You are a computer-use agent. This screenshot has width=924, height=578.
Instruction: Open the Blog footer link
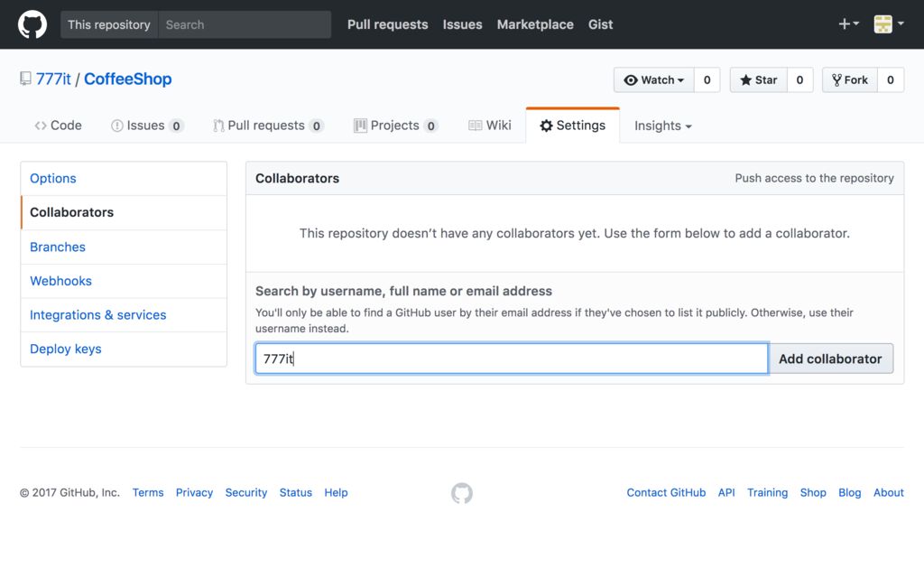pyautogui.click(x=850, y=492)
